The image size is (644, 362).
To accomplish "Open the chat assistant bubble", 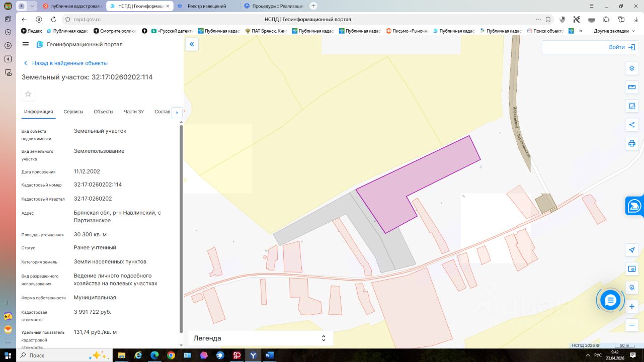I will 610,300.
